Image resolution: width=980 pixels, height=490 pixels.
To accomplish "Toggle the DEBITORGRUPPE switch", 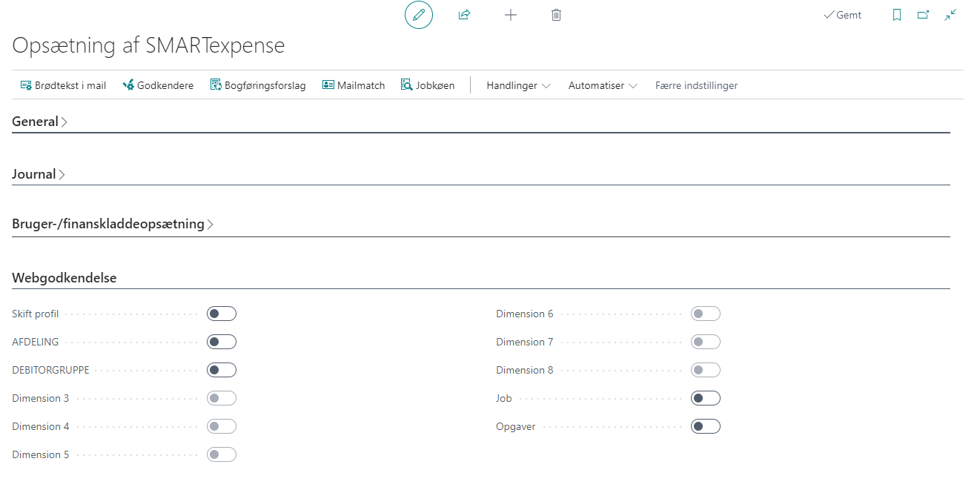I will point(222,370).
